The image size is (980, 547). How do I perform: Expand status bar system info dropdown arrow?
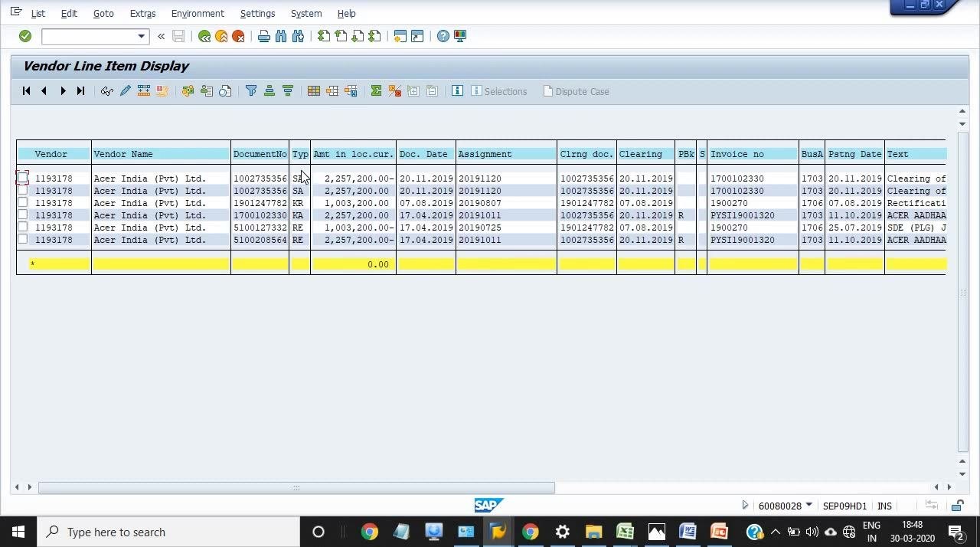coord(808,505)
